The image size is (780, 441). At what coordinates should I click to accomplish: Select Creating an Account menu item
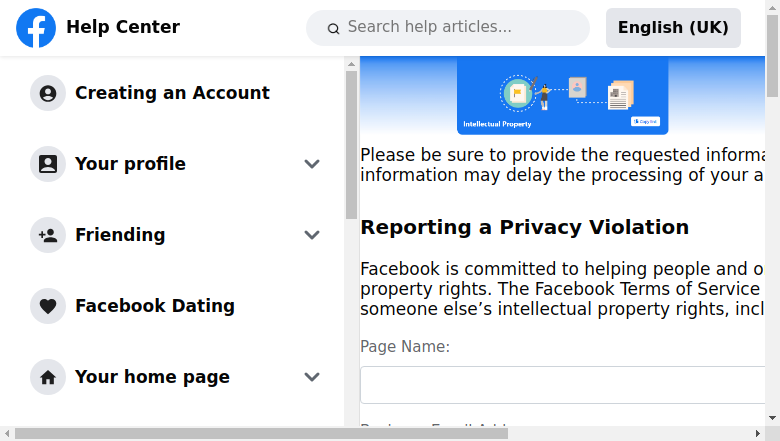tap(172, 93)
